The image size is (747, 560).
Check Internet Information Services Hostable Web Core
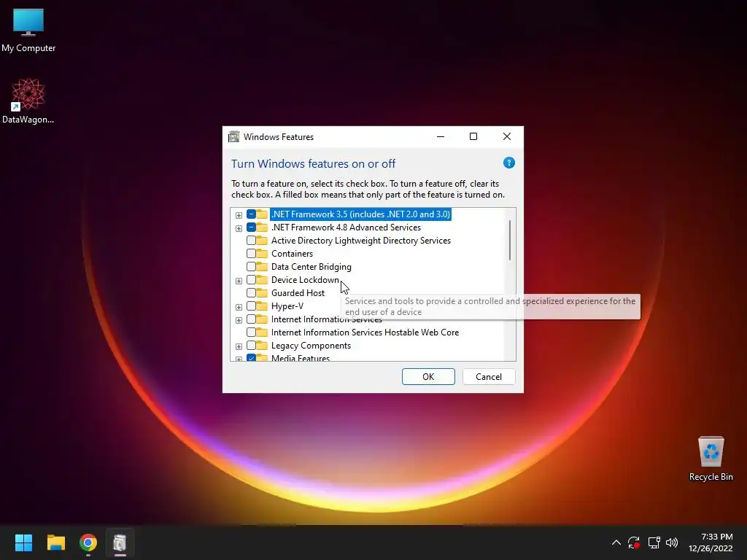pos(251,332)
